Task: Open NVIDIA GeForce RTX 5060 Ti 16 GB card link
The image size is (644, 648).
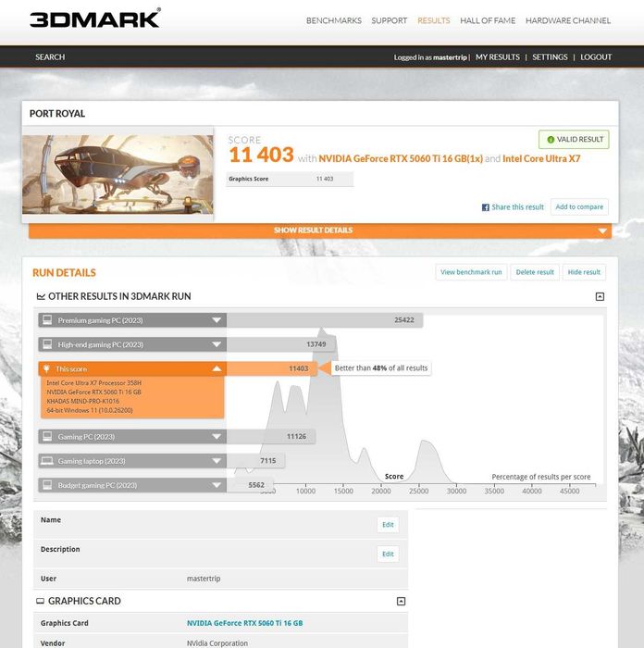Action: (244, 623)
